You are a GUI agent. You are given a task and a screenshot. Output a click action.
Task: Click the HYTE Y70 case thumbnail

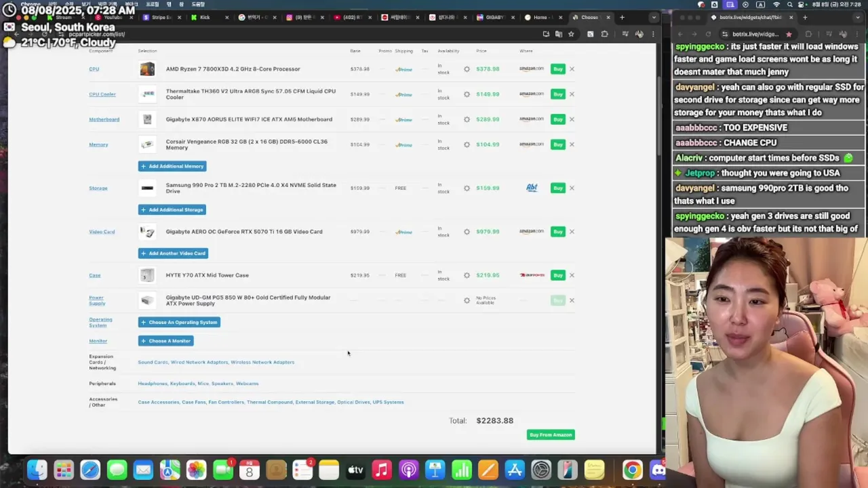[x=147, y=275]
